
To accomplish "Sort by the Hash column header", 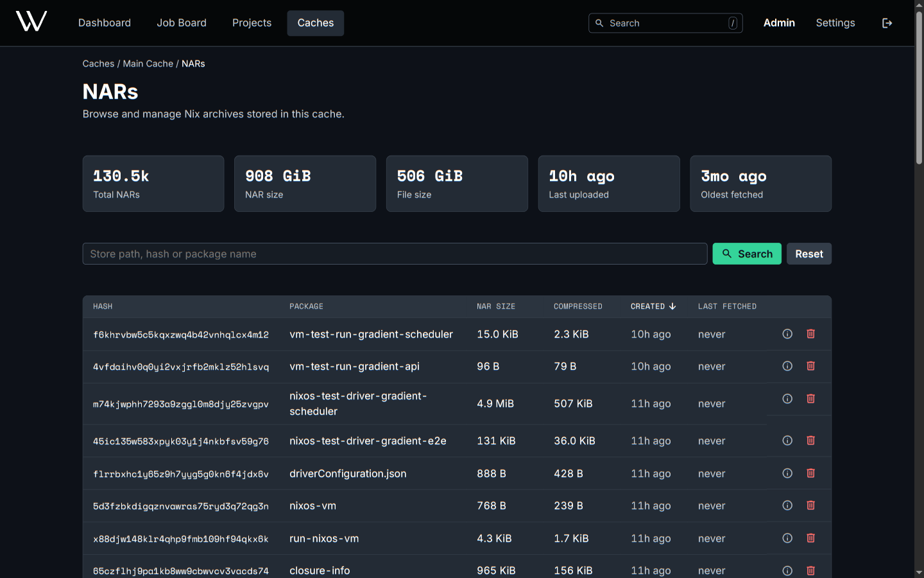I will (x=103, y=306).
